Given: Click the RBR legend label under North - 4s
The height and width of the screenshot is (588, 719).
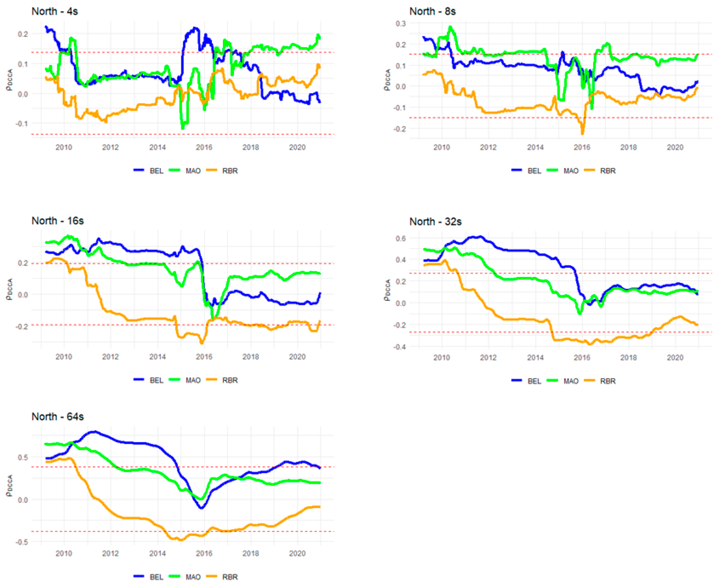Looking at the screenshot, I should pos(230,171).
